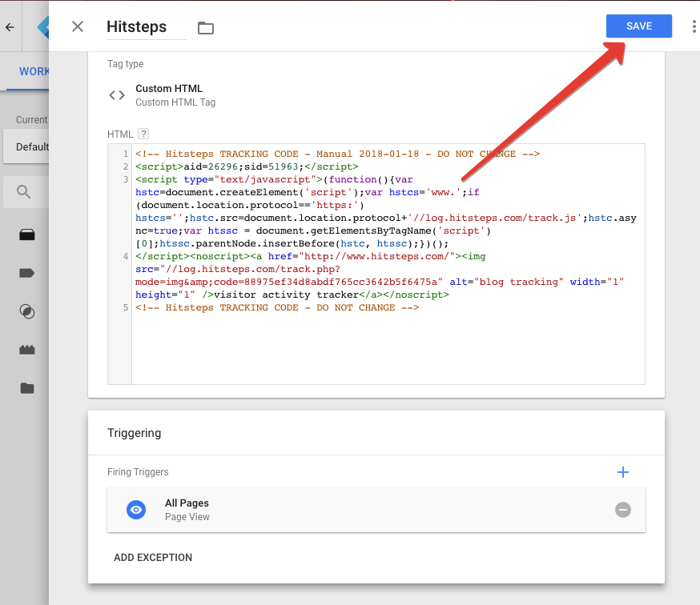This screenshot has width=700, height=605.
Task: Click the search icon in sidebar
Action: click(24, 192)
